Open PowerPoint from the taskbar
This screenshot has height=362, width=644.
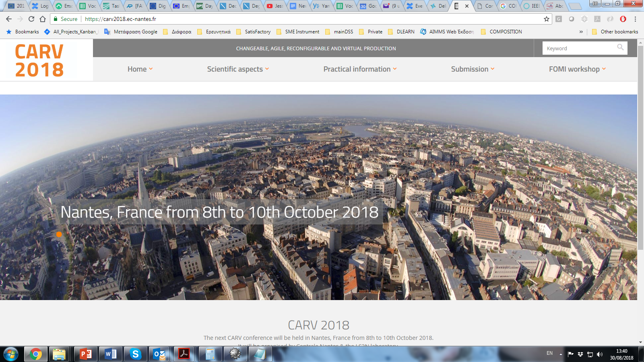click(86, 354)
